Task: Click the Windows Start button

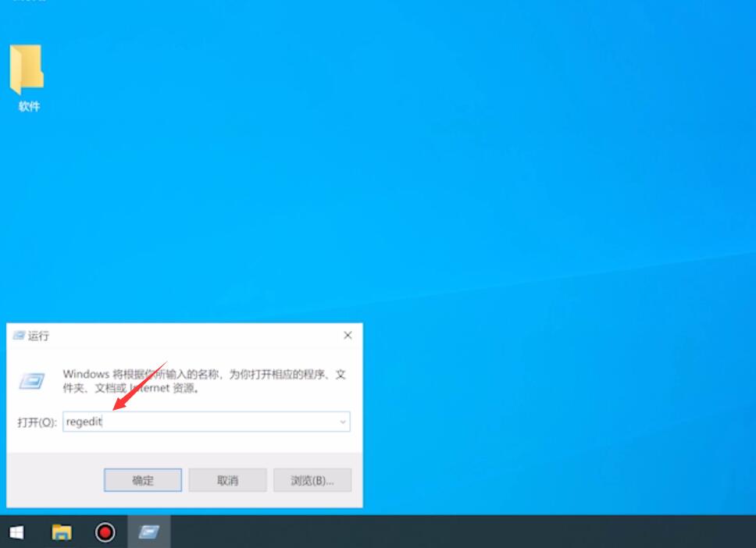Action: 17,532
